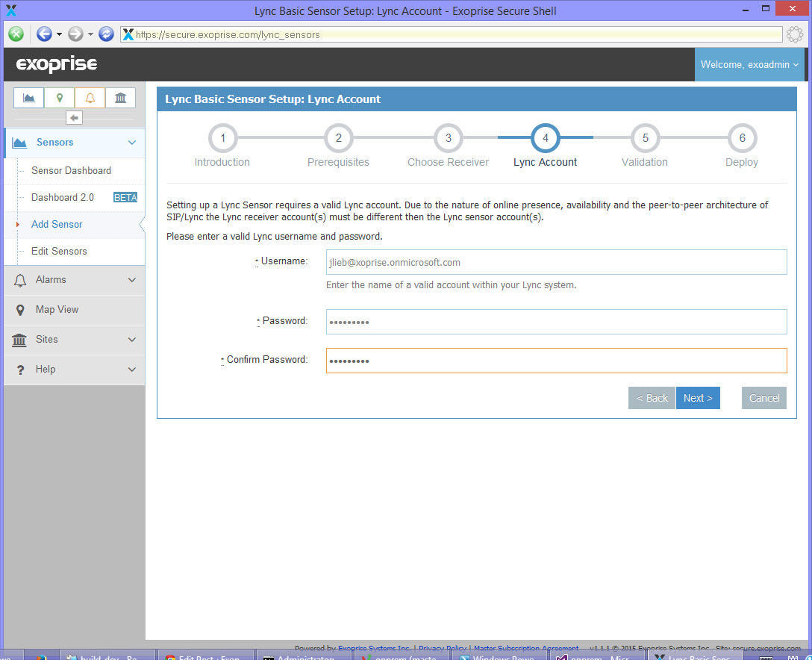Click the < Back button
Viewport: 812px width, 660px height.
[x=652, y=398]
